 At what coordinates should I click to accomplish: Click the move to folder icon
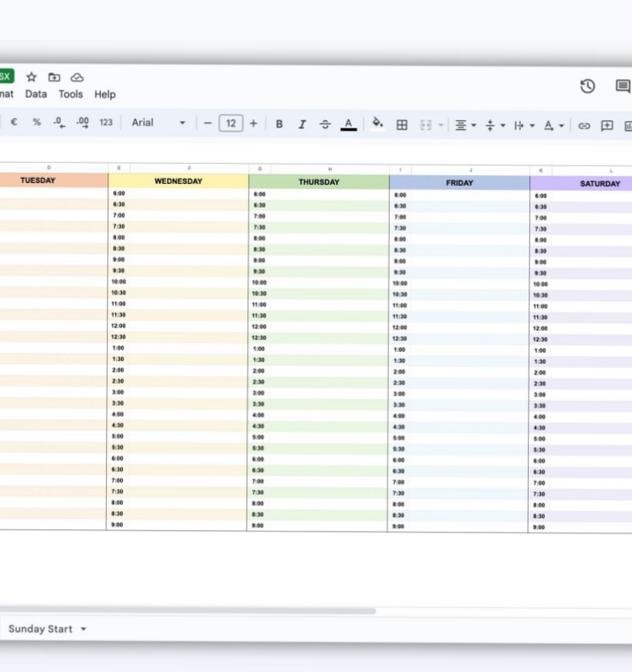tap(54, 77)
